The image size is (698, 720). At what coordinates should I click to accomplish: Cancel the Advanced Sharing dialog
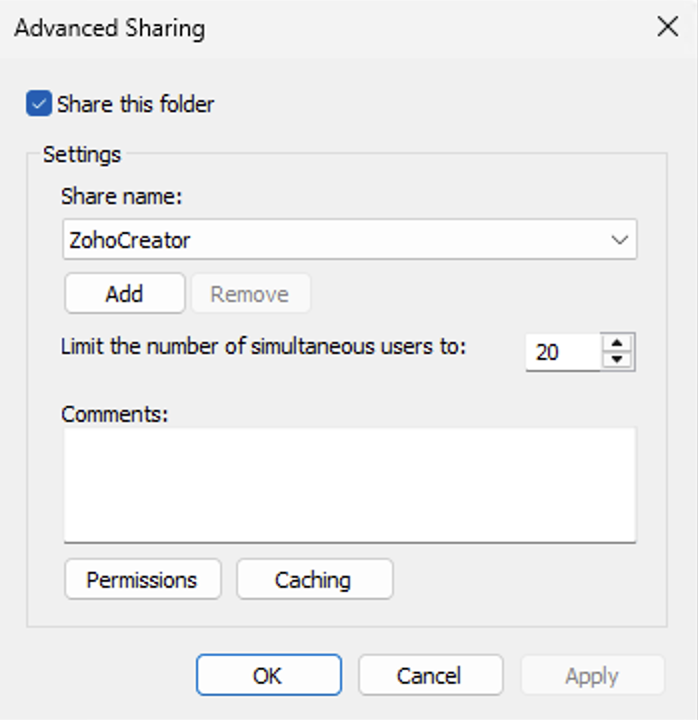click(429, 676)
